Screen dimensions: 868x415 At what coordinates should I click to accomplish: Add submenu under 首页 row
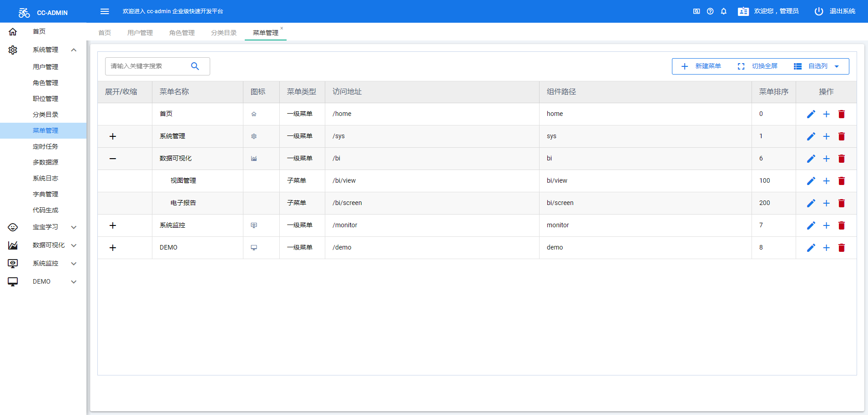tap(827, 114)
